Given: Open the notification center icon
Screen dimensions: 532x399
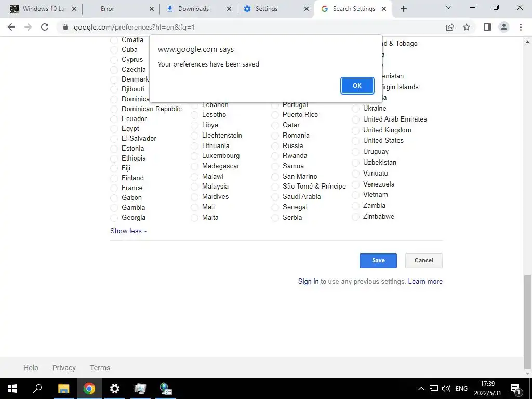Looking at the screenshot, I should (x=516, y=389).
